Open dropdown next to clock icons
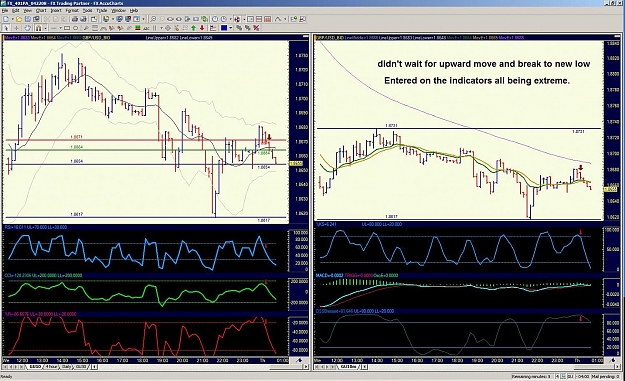 231,19
